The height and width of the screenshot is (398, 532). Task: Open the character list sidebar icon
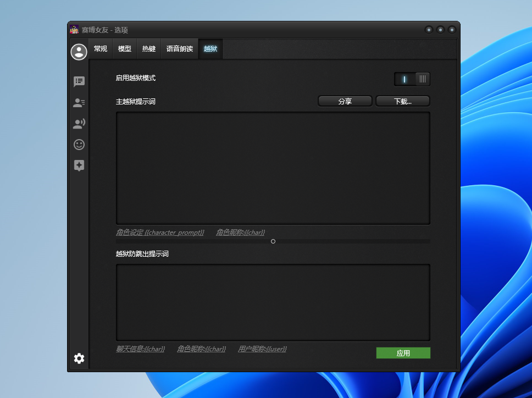coord(79,103)
